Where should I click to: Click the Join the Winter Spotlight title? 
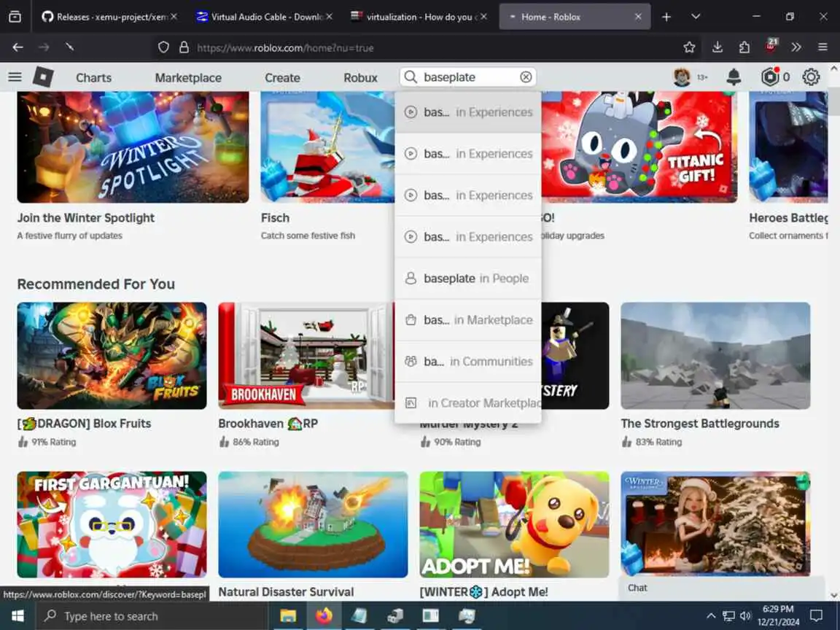[x=86, y=218]
